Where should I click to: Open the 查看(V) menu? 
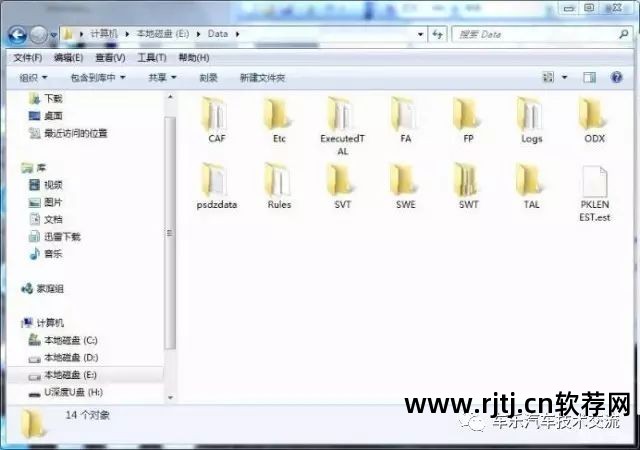pyautogui.click(x=110, y=58)
